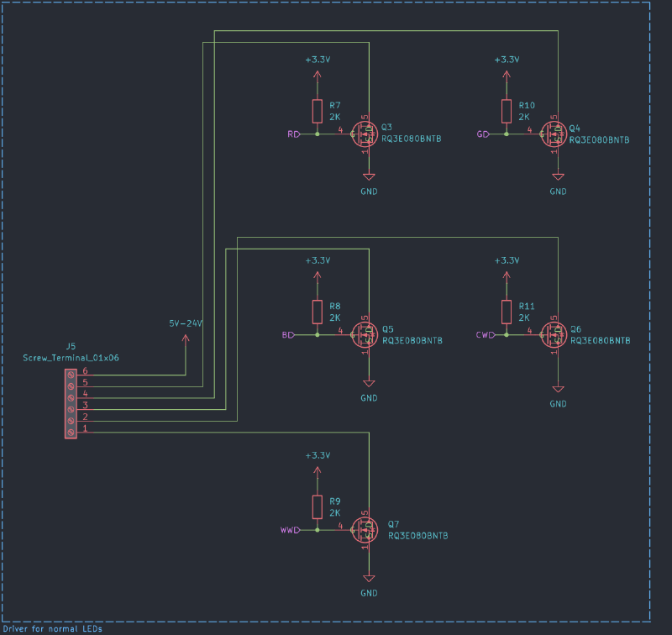
Task: Click the Q5 reference label
Action: [388, 329]
